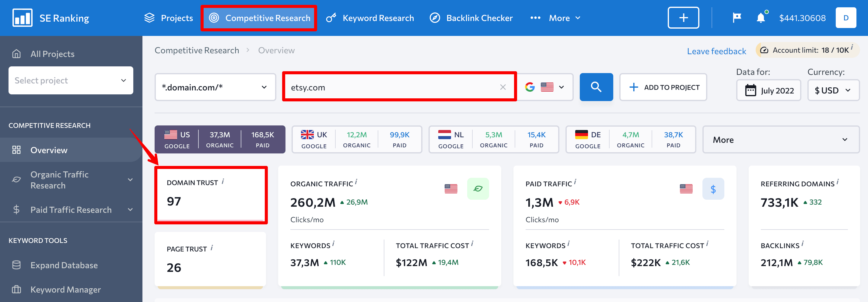Open the More regions dropdown
Screen dimensions: 868x302
click(x=781, y=139)
